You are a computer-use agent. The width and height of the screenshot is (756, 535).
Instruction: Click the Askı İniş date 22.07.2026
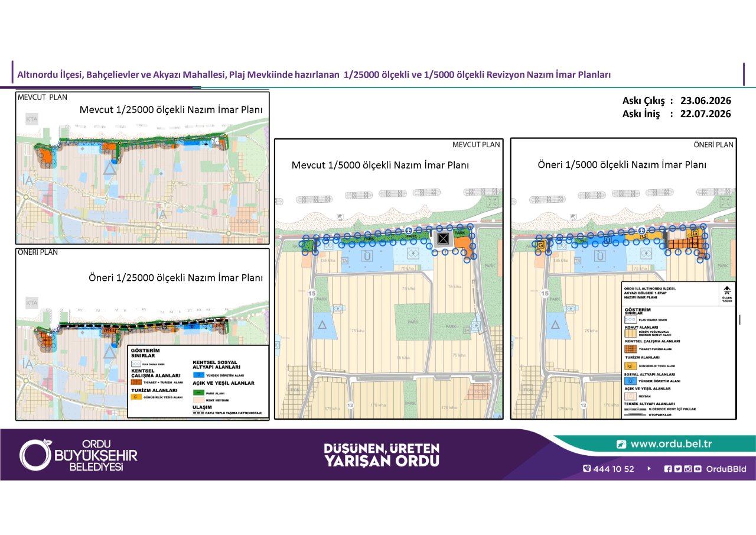click(x=705, y=114)
